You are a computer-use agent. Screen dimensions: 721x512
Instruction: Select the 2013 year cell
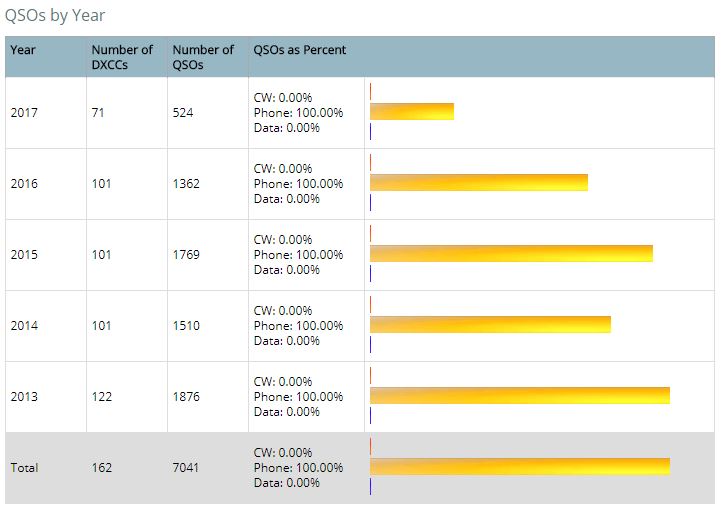point(25,397)
